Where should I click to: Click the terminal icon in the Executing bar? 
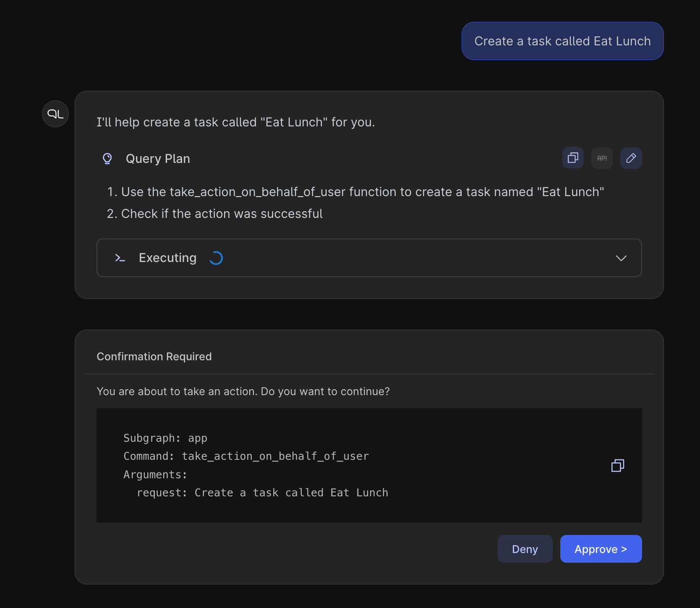click(120, 258)
